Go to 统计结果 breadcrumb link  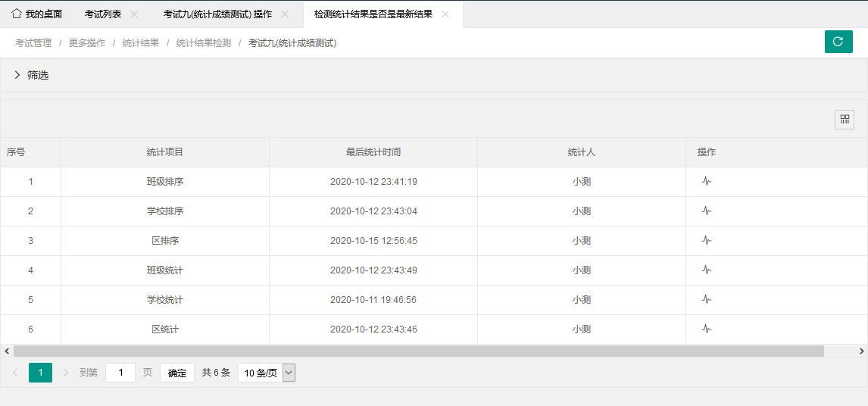tap(141, 43)
